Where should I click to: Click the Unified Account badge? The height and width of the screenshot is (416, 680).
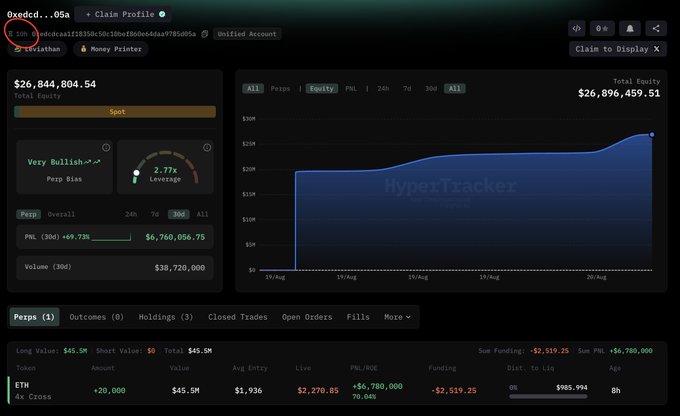247,34
